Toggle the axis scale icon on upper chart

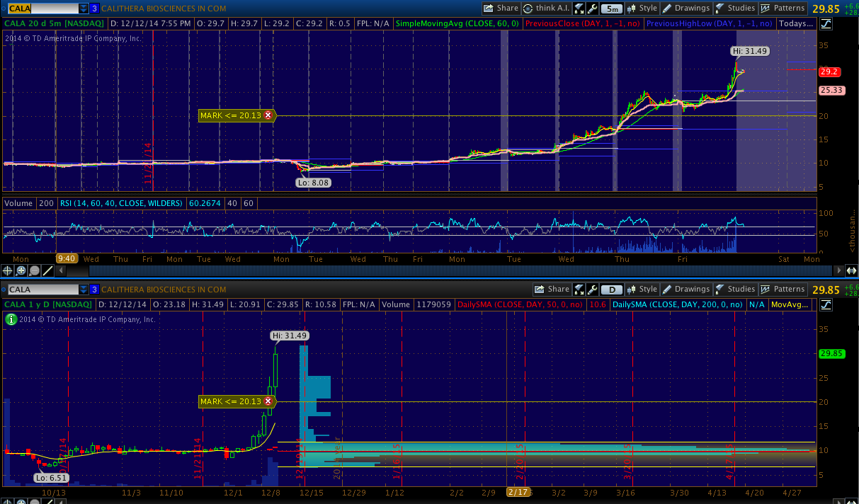point(826,23)
